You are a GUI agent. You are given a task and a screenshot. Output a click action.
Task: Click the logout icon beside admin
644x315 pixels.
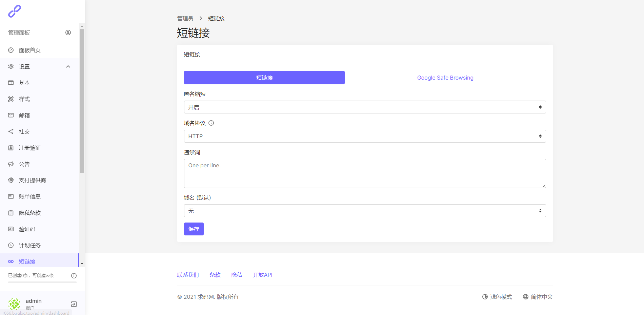[74, 304]
